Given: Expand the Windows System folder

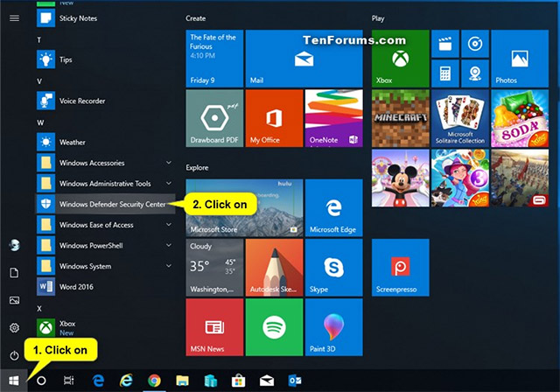Looking at the screenshot, I should click(x=105, y=266).
